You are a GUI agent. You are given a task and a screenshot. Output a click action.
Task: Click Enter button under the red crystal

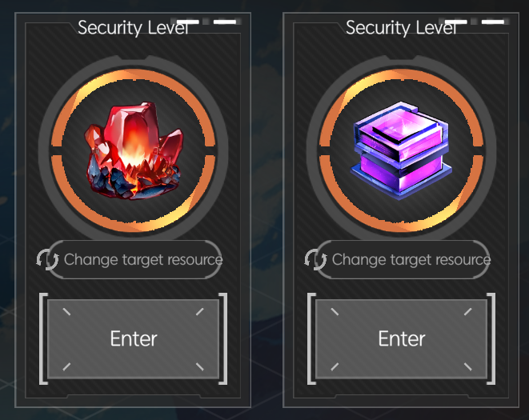tap(134, 338)
